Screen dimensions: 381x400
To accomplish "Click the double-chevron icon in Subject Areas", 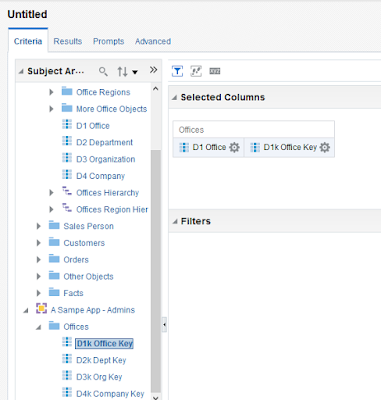I will coord(153,70).
